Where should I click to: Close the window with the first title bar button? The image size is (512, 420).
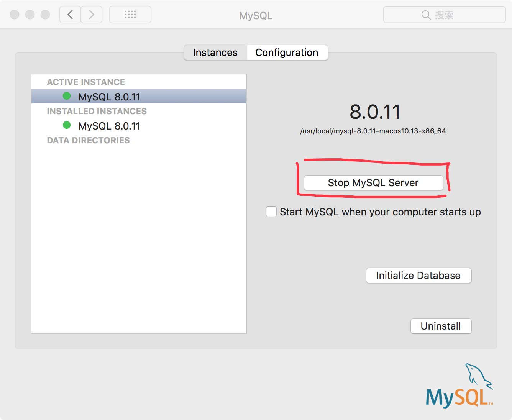click(x=15, y=15)
